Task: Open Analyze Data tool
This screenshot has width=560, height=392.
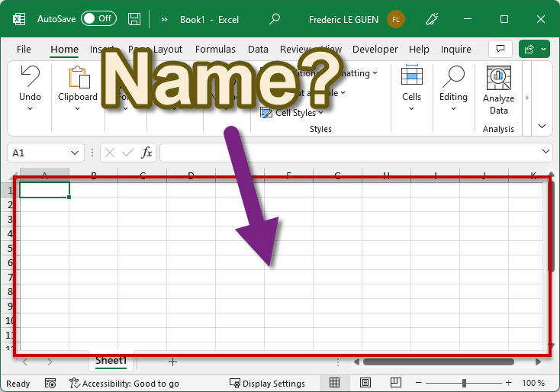Action: pos(498,90)
